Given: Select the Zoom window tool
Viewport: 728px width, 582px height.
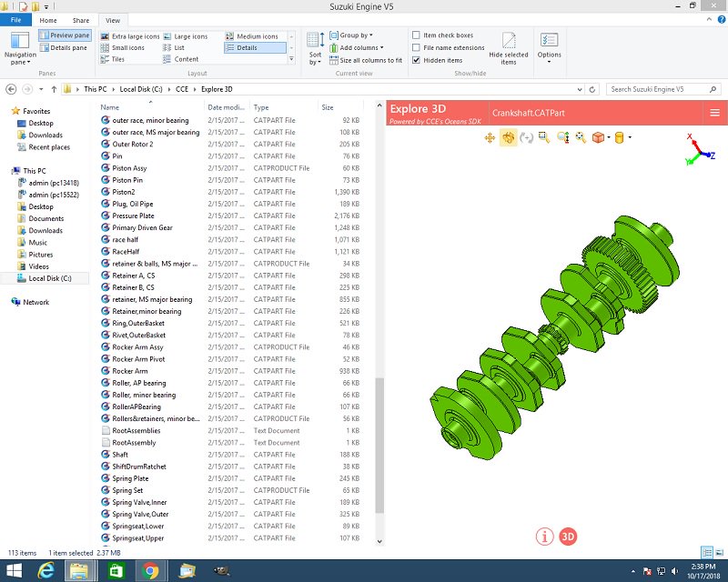Looking at the screenshot, I should tap(543, 138).
